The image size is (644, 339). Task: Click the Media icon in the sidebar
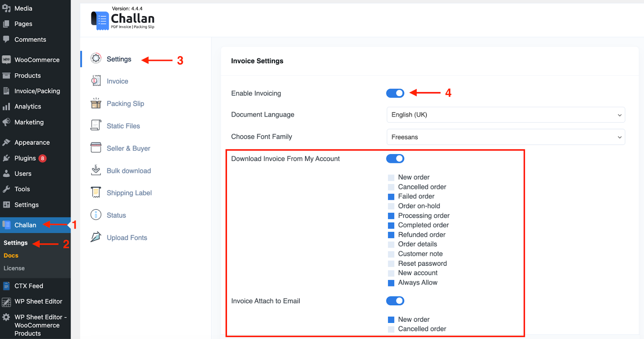click(6, 8)
